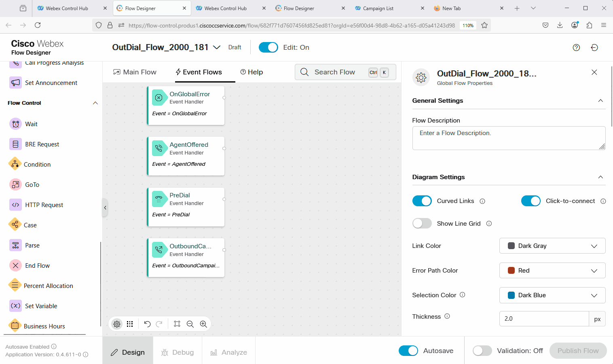Select the End Flow activity icon
Viewport: 613px width, 364px height.
(15, 265)
